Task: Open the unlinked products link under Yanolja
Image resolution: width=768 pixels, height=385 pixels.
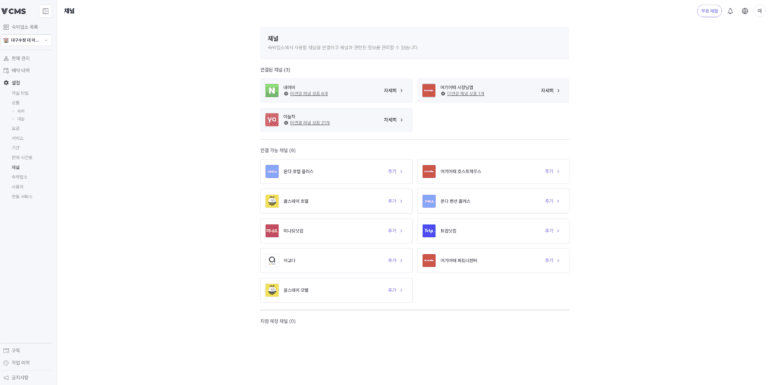Action: [x=310, y=123]
